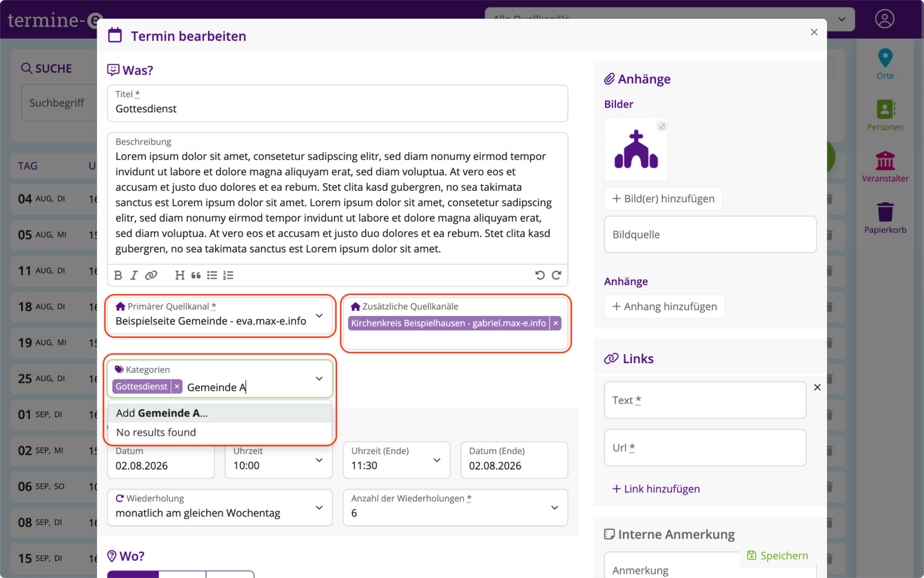Open the user account icon
Viewport: 924px width, 578px height.
(885, 19)
